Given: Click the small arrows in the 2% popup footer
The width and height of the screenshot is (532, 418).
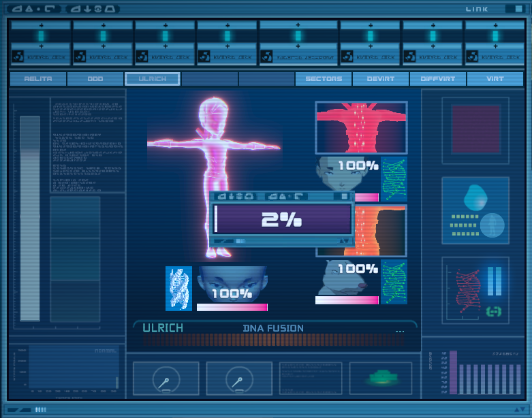Looking at the screenshot, I should coord(344,241).
